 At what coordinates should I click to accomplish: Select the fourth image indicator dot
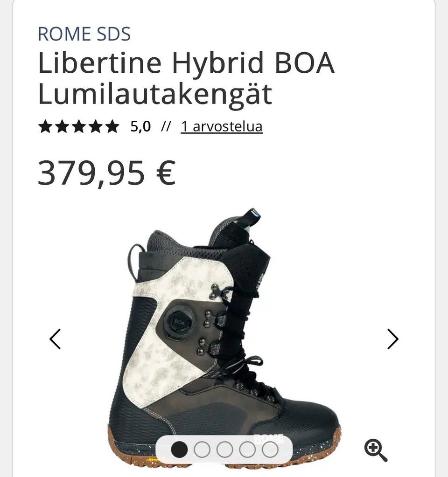click(x=247, y=449)
